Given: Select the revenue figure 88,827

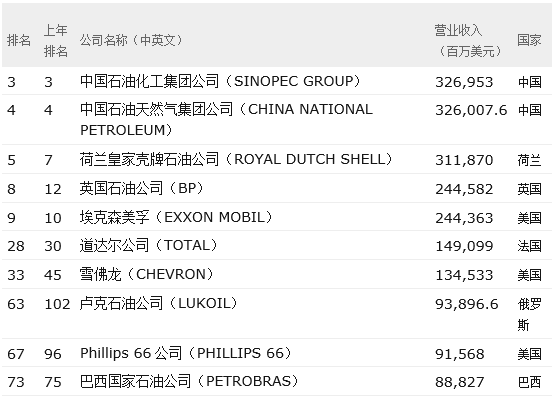Looking at the screenshot, I should [x=459, y=382].
